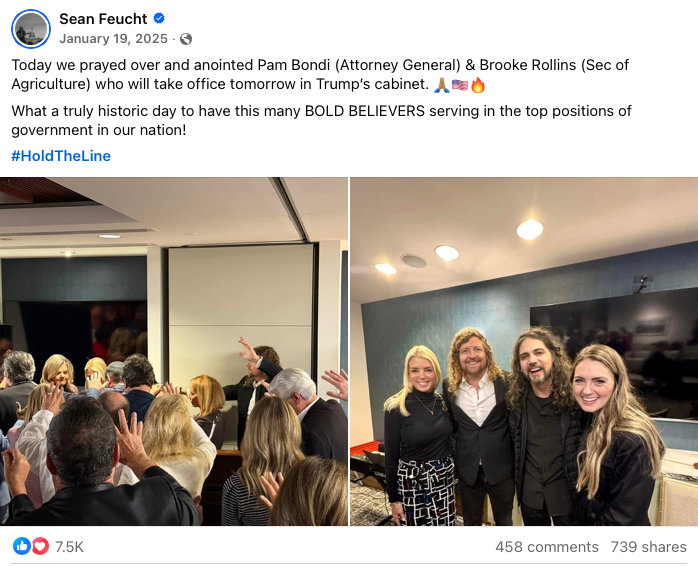This screenshot has height=567, width=698.
Task: Click the public globe audience icon
Action: coord(186,39)
